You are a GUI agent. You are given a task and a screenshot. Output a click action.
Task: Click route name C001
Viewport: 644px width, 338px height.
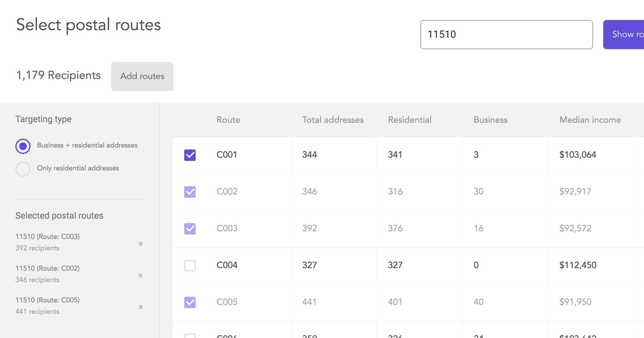pos(227,155)
